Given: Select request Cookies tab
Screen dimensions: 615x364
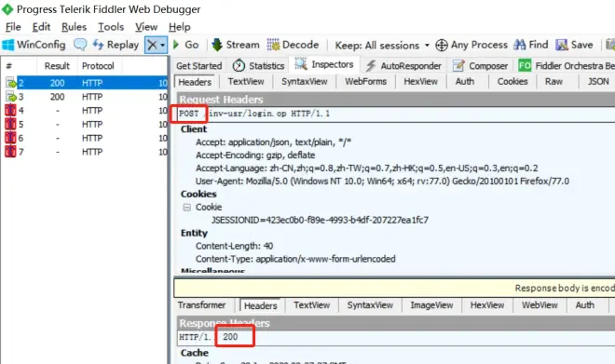Looking at the screenshot, I should 512,82.
